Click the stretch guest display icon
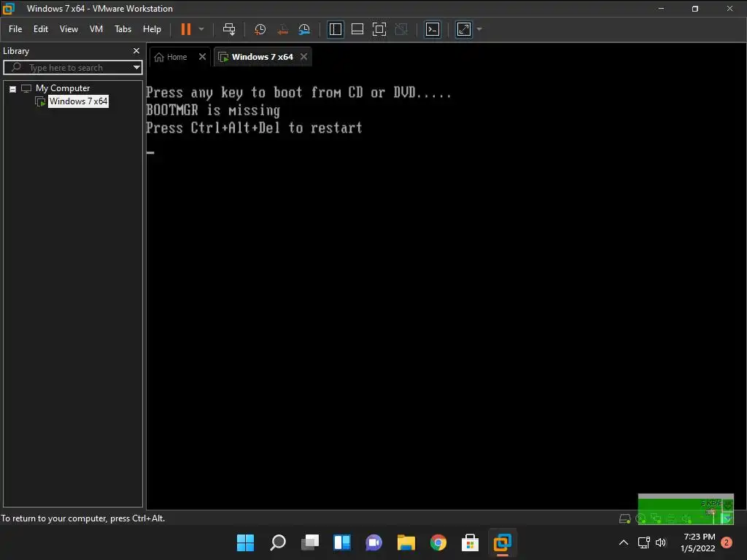This screenshot has height=560, width=747. pos(463,29)
